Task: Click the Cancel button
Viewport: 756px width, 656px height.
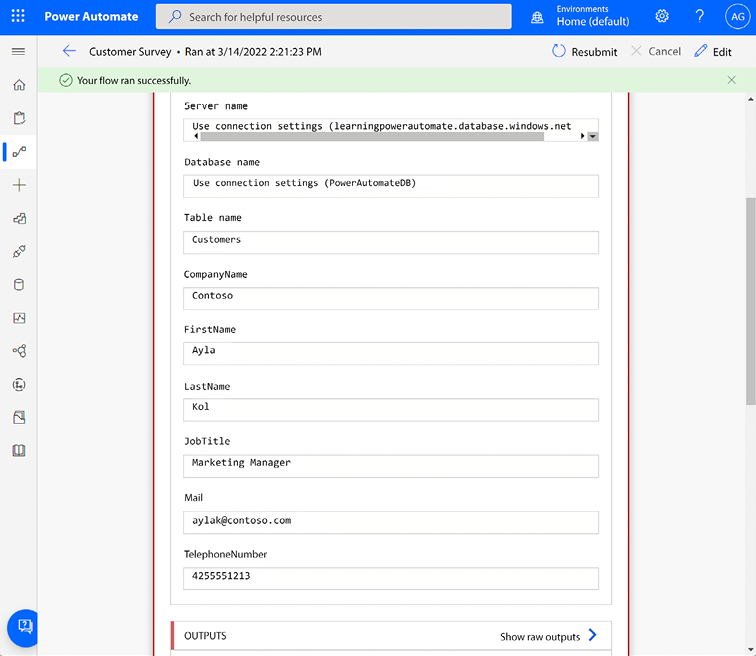Action: [x=656, y=51]
